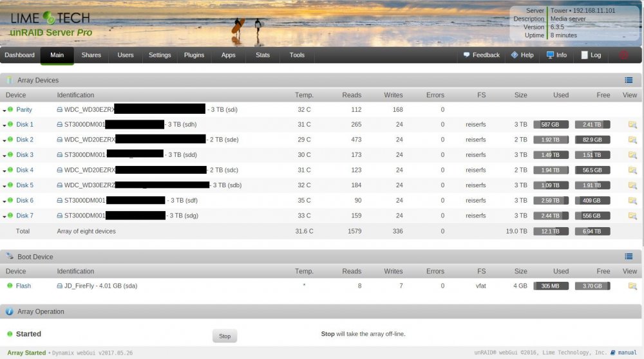The width and height of the screenshot is (644, 359).
Task: Click the green status ball for Parity
Action: coord(10,109)
